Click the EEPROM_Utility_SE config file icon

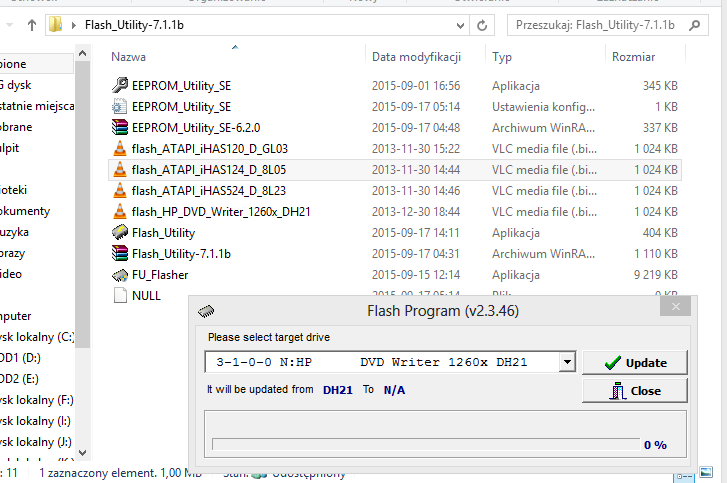(120, 107)
